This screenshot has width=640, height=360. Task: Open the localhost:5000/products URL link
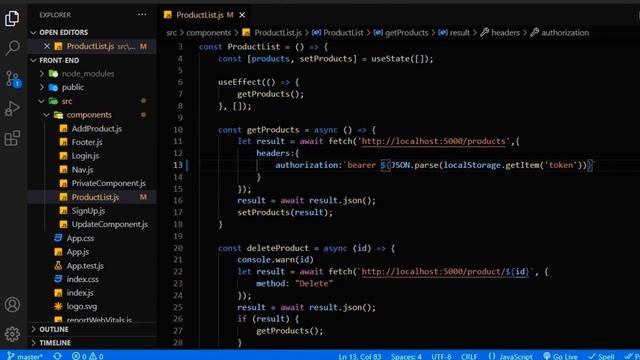[433, 141]
